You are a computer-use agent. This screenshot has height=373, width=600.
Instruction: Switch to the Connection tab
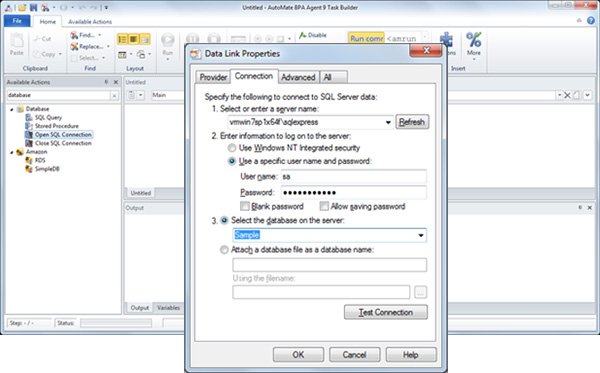pos(254,76)
